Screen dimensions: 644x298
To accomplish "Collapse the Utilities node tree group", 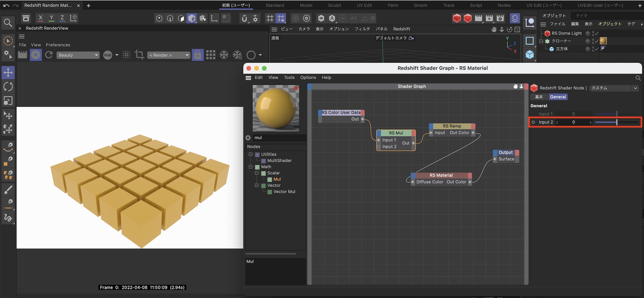I will 251,154.
